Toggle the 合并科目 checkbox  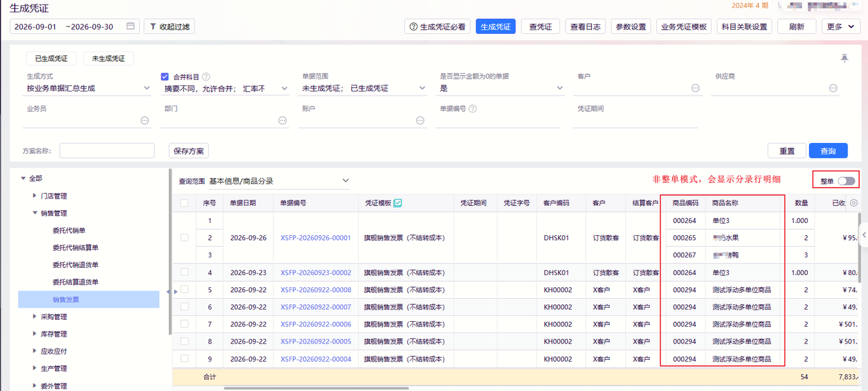165,77
